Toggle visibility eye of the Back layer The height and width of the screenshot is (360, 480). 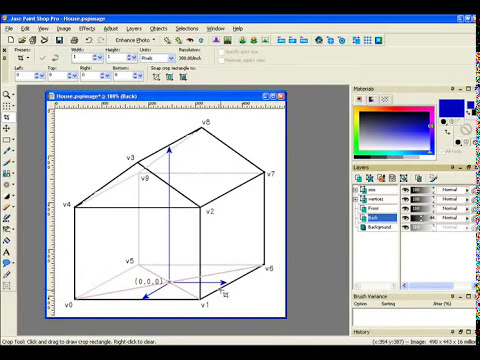point(405,218)
